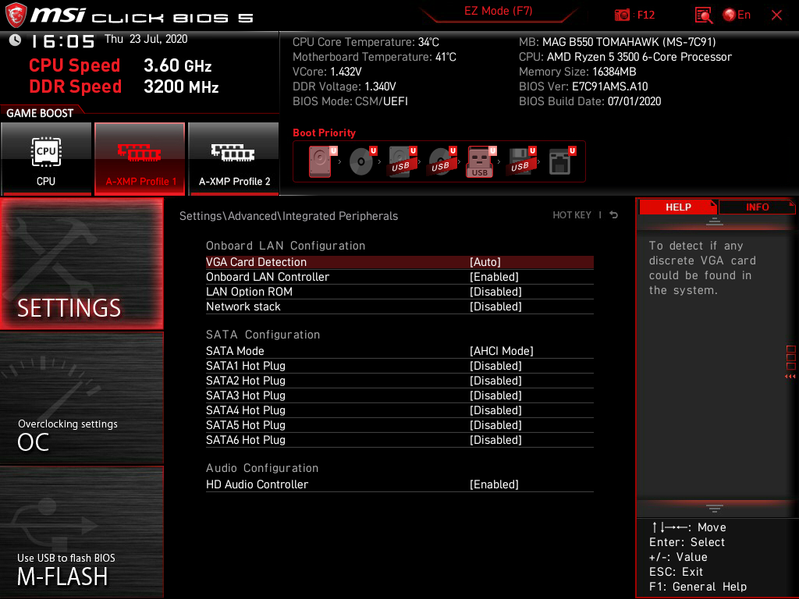Select the USB CD/DVD boot icon
The height and width of the screenshot is (599, 799).
pyautogui.click(x=442, y=161)
